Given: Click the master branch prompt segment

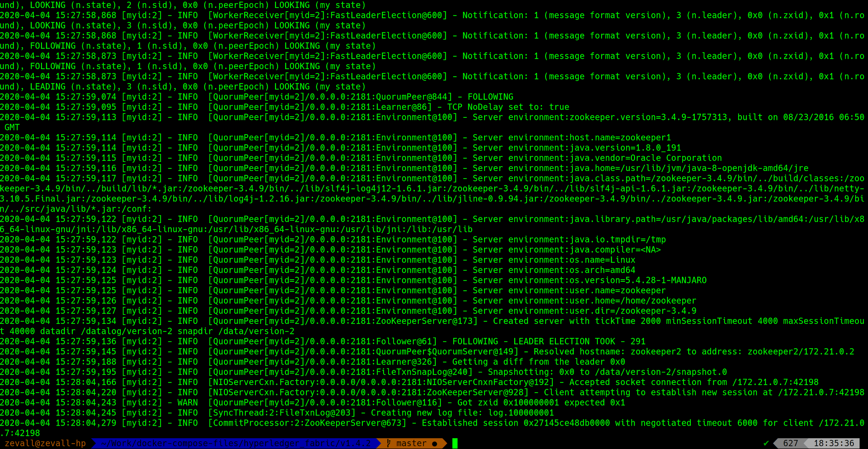Looking at the screenshot, I should [x=411, y=443].
